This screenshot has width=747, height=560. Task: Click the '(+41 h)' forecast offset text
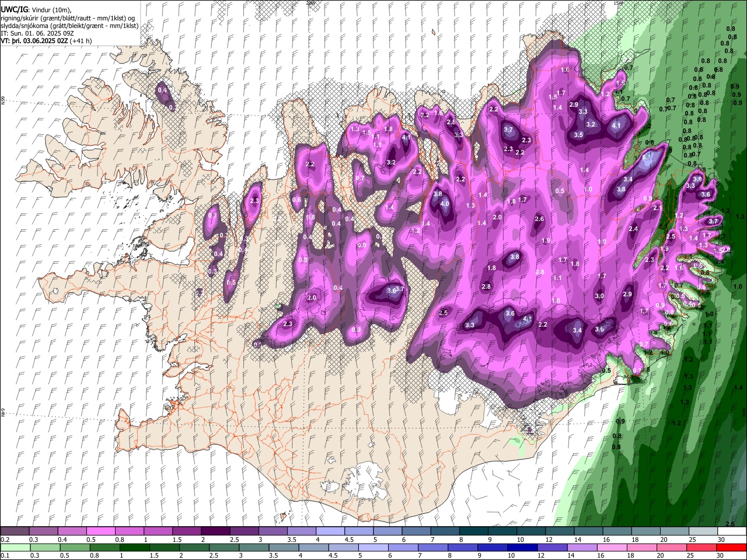(x=81, y=41)
